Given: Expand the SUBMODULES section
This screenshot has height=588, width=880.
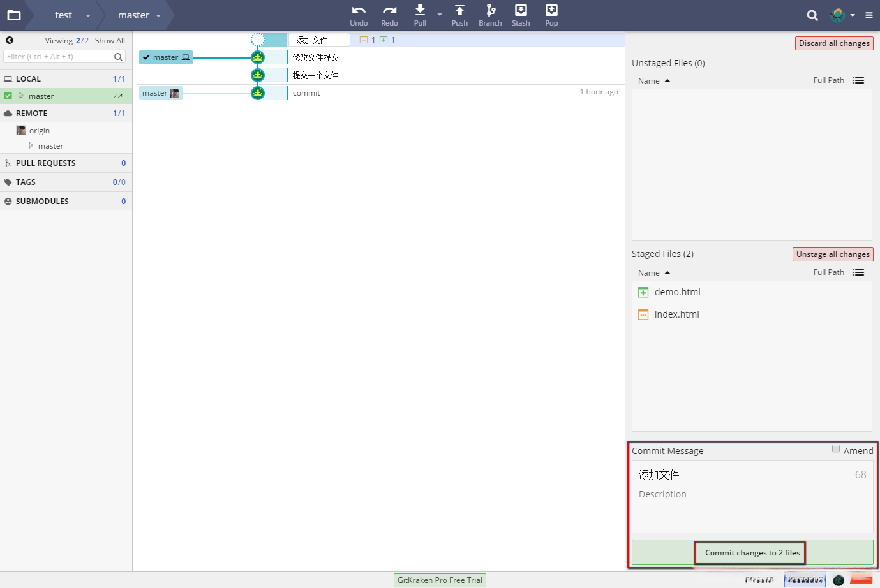Looking at the screenshot, I should pyautogui.click(x=66, y=202).
